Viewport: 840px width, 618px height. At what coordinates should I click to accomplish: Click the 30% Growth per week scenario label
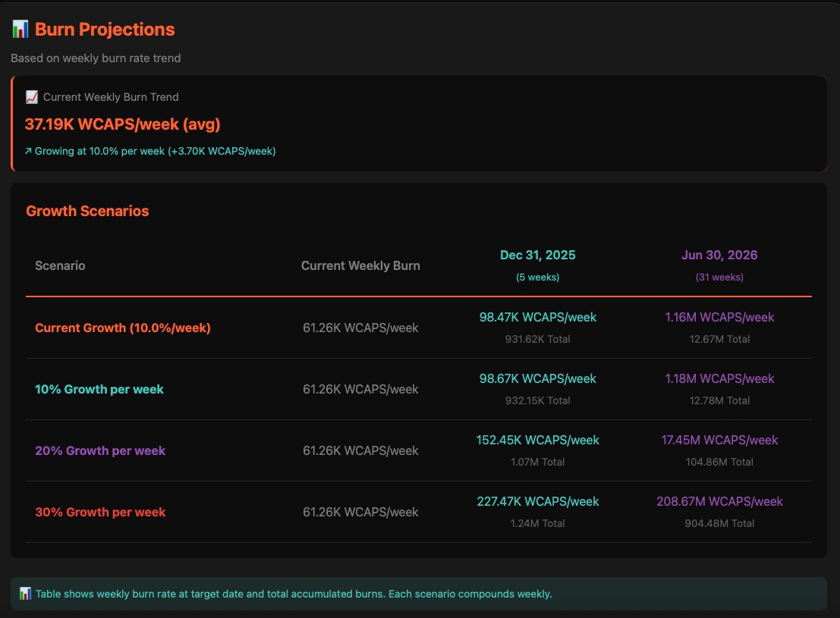tap(100, 512)
